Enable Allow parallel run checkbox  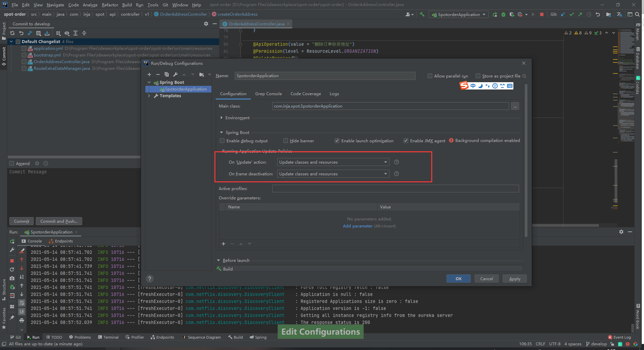(x=430, y=76)
